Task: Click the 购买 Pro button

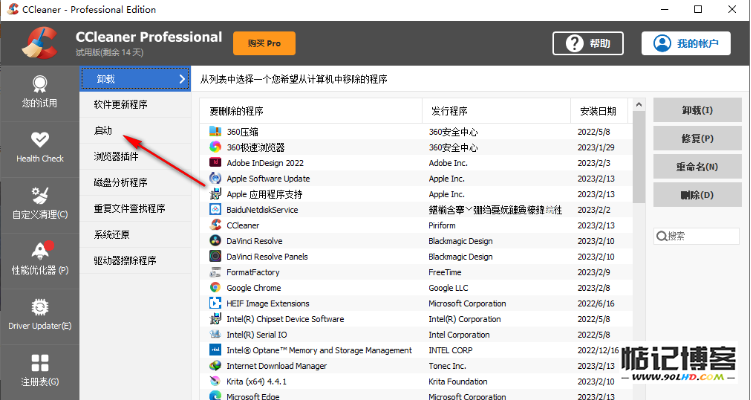Action: (264, 43)
